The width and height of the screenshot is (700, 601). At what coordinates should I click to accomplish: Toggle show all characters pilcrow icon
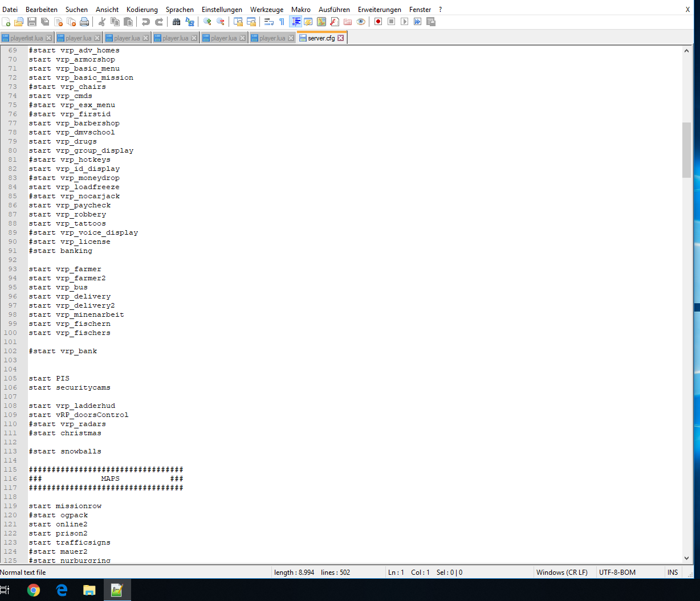282,22
